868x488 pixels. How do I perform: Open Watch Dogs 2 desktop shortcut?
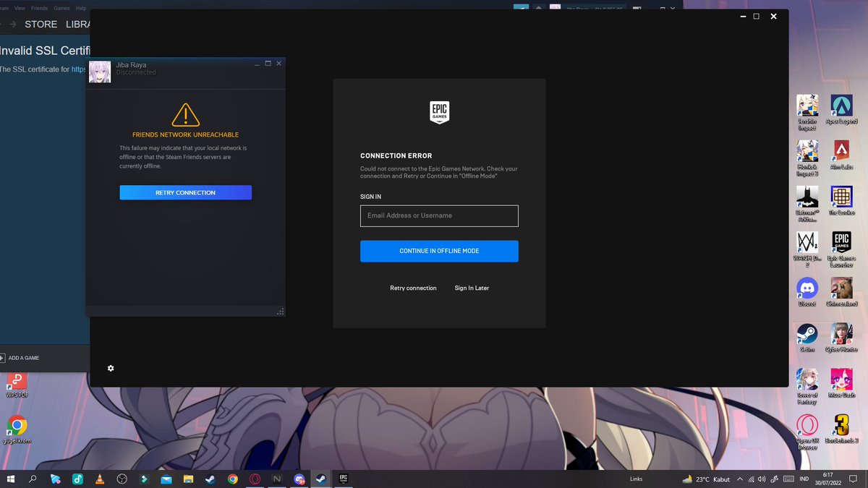click(x=807, y=249)
